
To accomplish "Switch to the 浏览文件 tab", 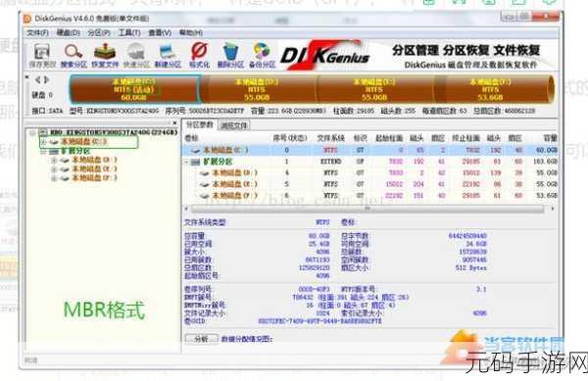I will click(x=234, y=125).
